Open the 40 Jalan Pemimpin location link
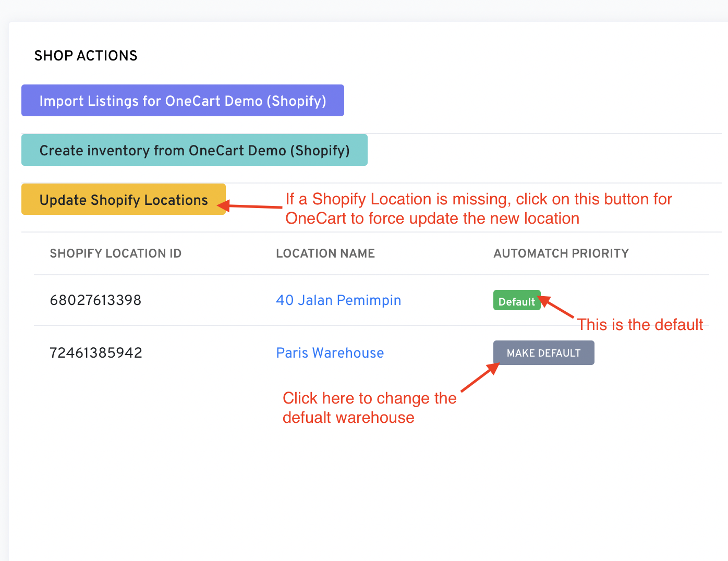 pos(338,300)
